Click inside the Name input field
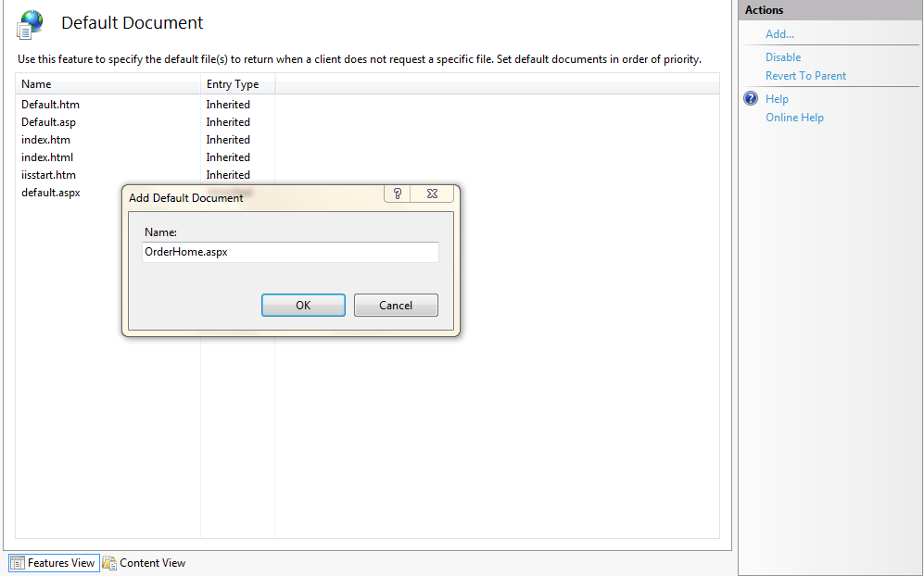This screenshot has height=576, width=924. [x=290, y=251]
